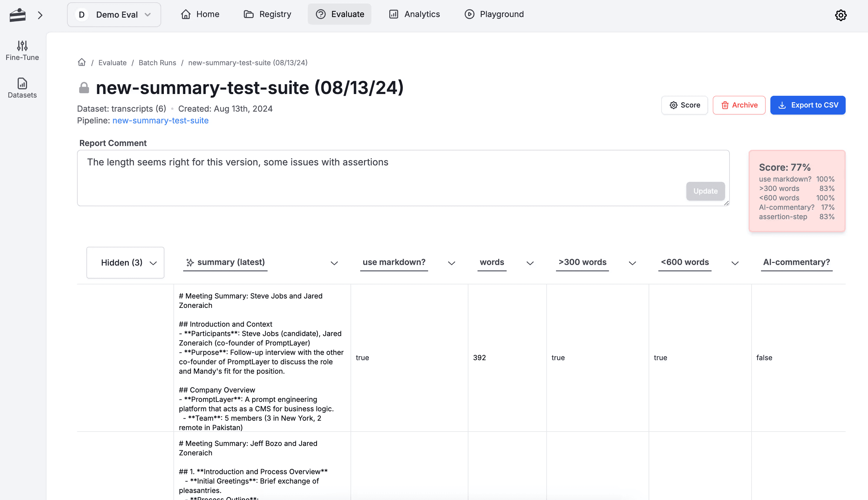Viewport: 868px width, 500px height.
Task: Click the settings gear icon
Action: point(841,15)
